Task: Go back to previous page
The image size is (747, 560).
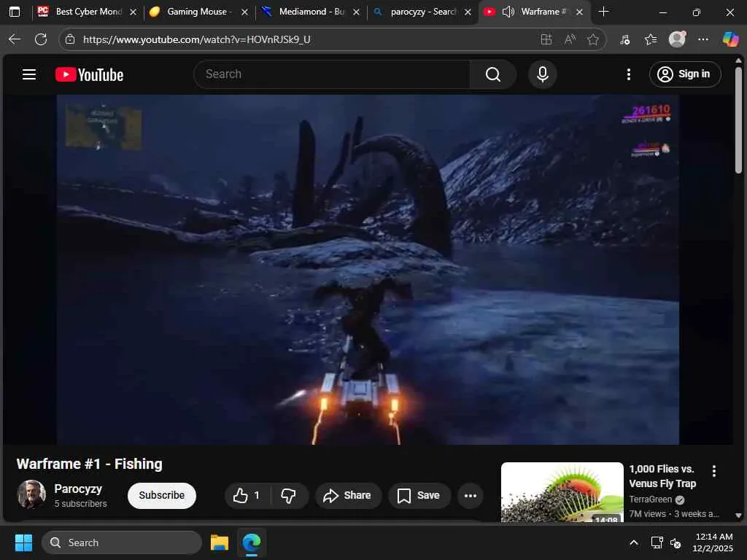Action: (15, 39)
